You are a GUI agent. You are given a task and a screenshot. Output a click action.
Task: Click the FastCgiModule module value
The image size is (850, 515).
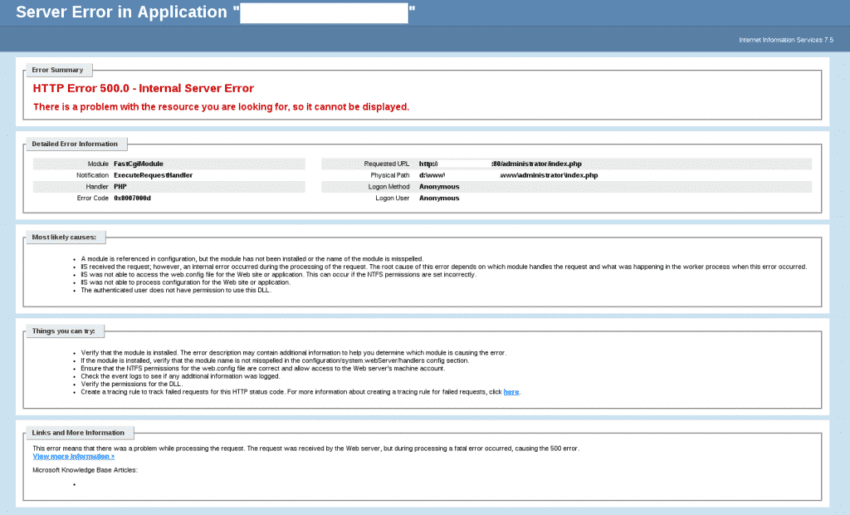pos(138,163)
